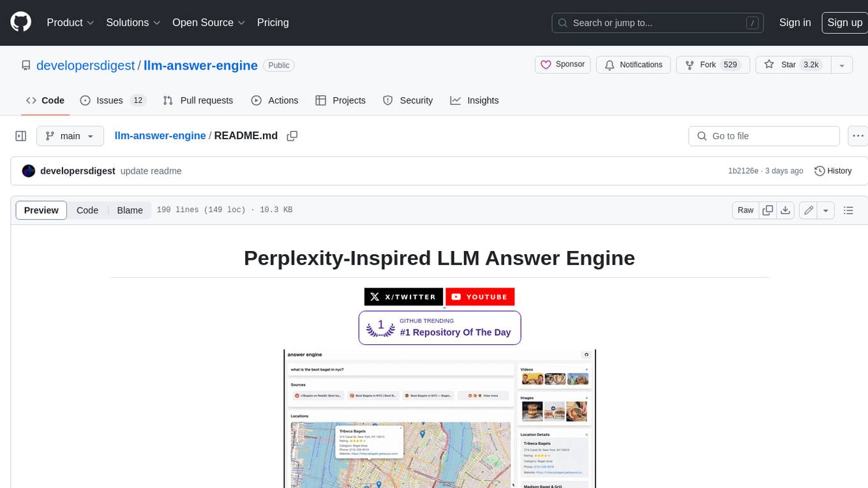Open developersdigest avatar in commit row
This screenshot has width=868, height=488.
[28, 171]
